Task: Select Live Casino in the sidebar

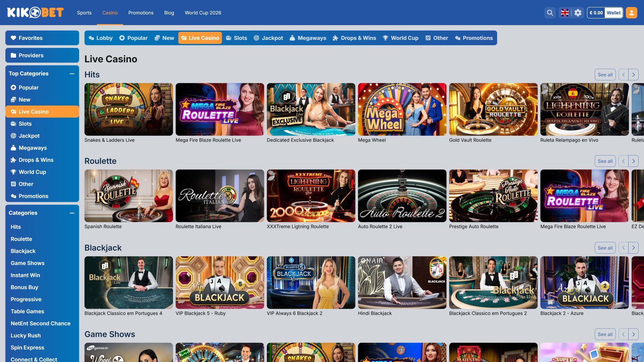Action: coord(42,112)
